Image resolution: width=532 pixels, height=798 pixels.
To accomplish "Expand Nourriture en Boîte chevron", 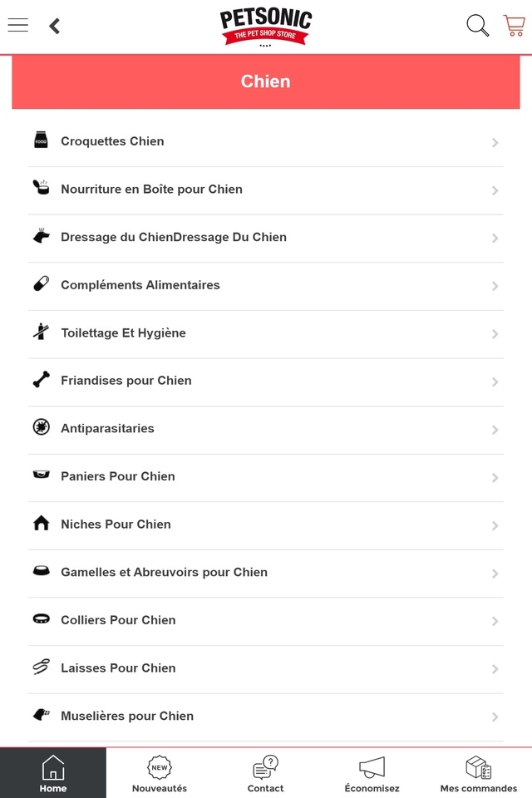I will point(495,190).
